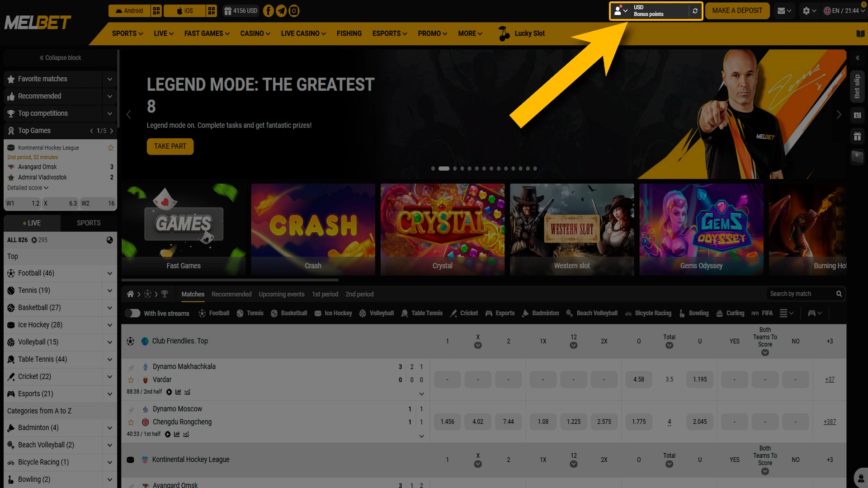Favorite the Vardar match star

131,380
